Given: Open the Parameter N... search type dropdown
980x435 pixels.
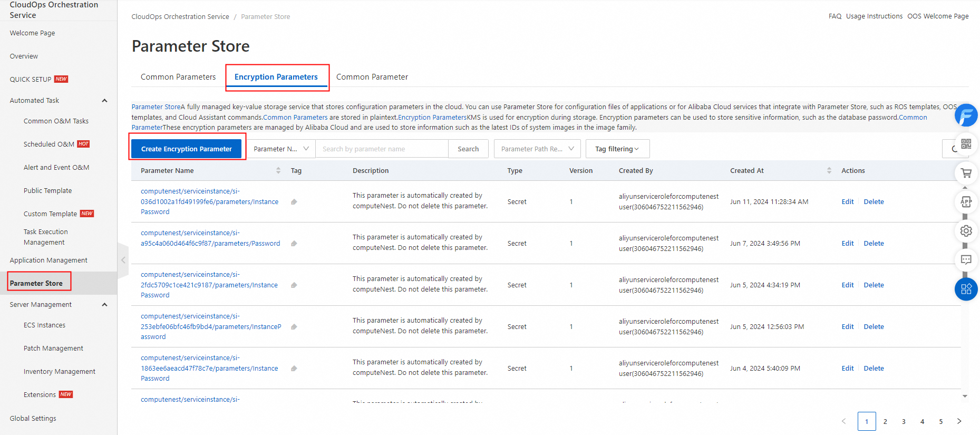Looking at the screenshot, I should [x=281, y=149].
